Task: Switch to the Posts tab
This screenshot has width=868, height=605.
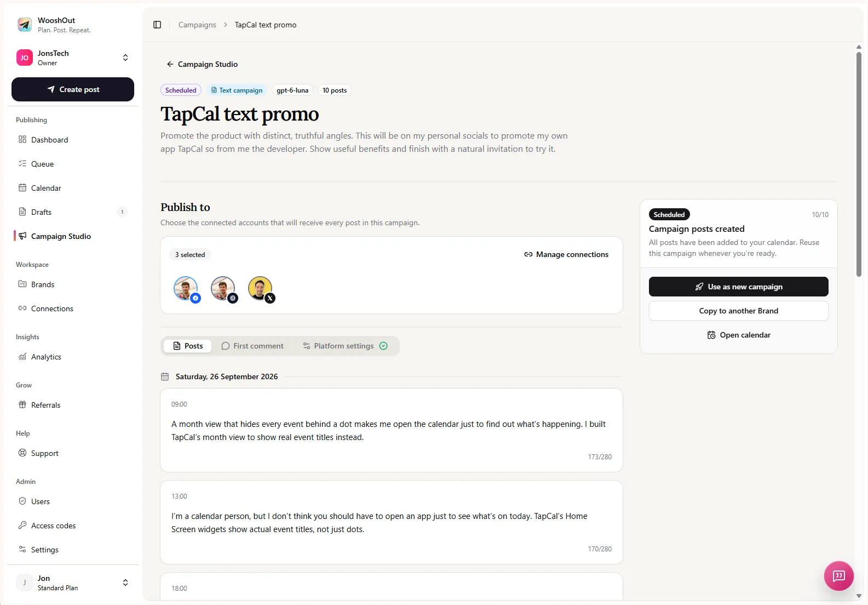Action: coord(188,346)
